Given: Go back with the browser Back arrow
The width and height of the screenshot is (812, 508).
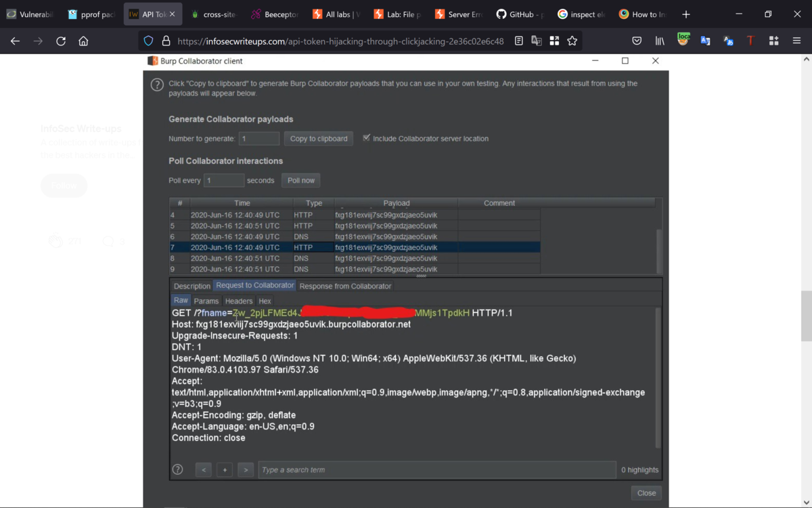Looking at the screenshot, I should [16, 41].
